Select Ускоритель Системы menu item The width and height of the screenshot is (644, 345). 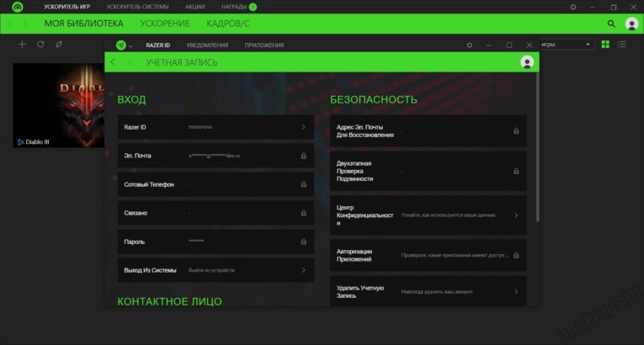coord(137,7)
